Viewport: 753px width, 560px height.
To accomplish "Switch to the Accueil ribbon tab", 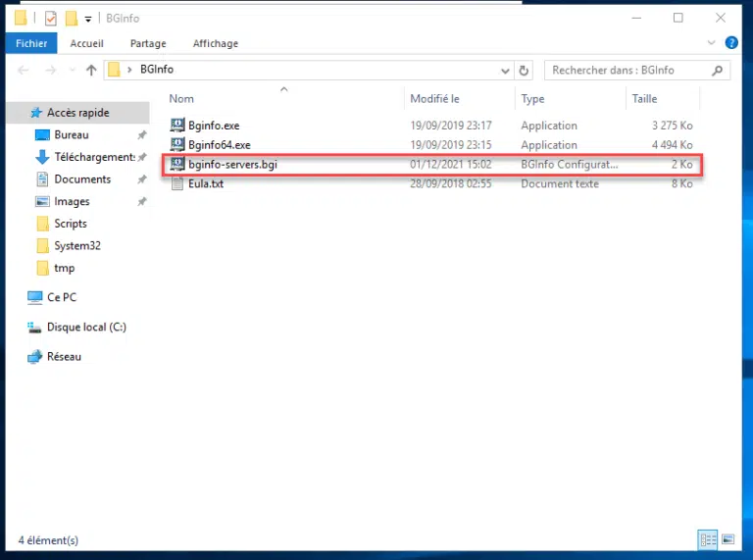I will coord(86,43).
